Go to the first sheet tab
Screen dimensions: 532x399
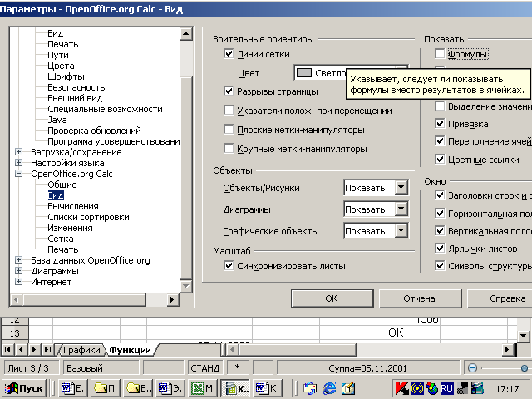(x=7, y=349)
